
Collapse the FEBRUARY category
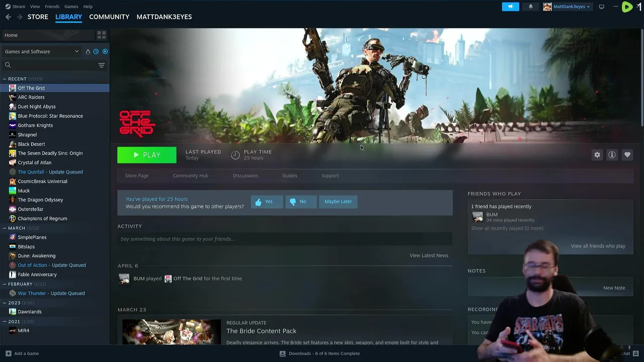point(5,284)
